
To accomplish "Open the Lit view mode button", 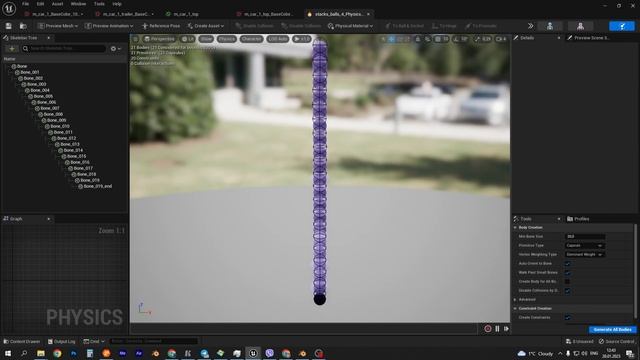I will tap(188, 39).
